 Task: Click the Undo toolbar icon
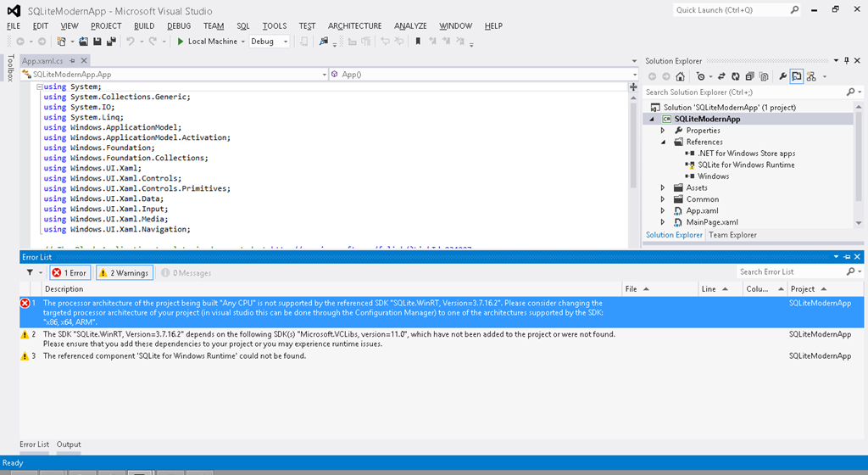(x=131, y=42)
